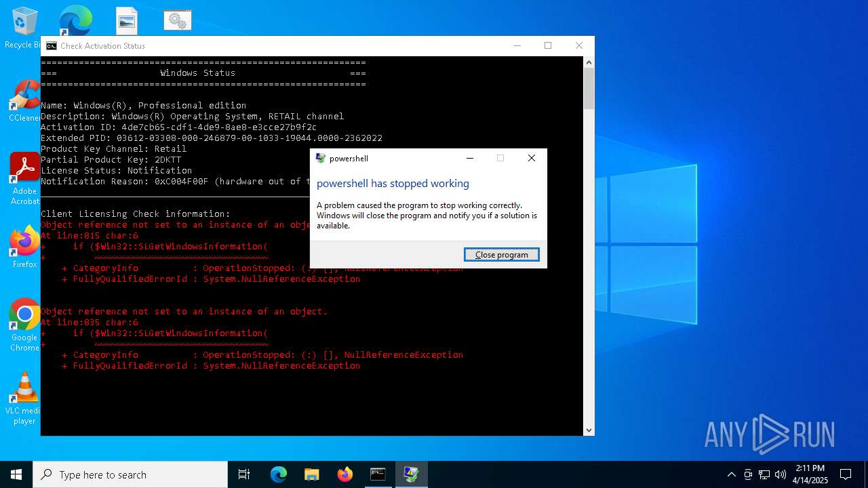Show hidden system tray icons
868x488 pixels.
click(731, 474)
